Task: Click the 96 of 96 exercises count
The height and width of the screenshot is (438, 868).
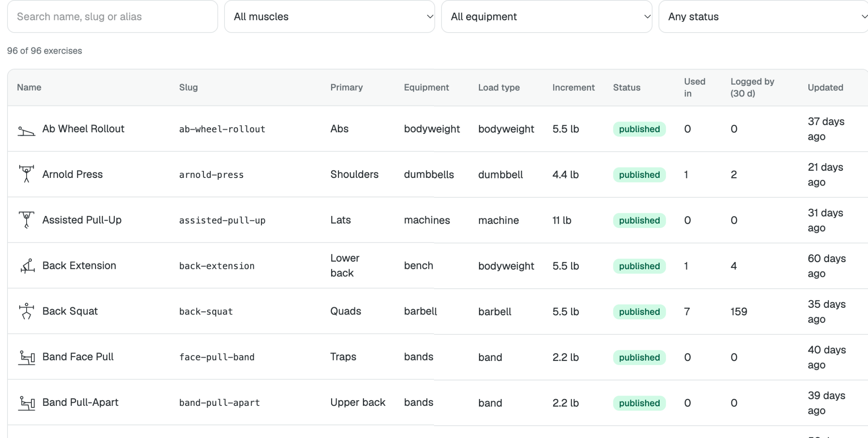Action: click(x=45, y=51)
